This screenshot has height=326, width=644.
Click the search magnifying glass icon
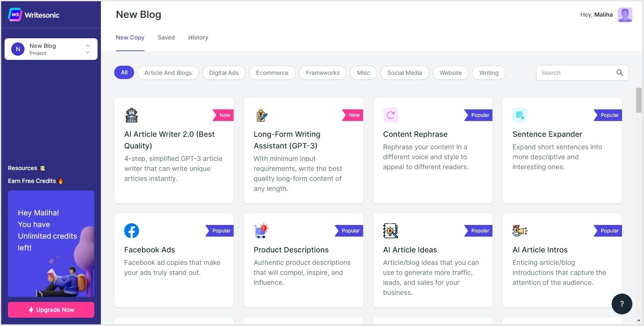620,73
